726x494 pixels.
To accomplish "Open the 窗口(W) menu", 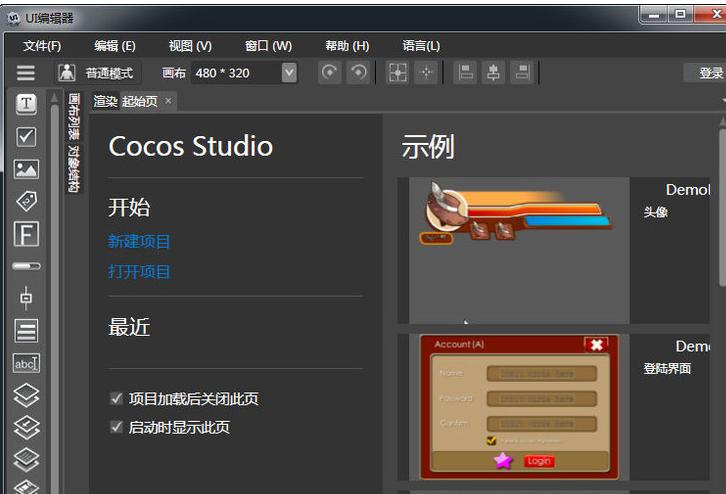I will [x=269, y=46].
